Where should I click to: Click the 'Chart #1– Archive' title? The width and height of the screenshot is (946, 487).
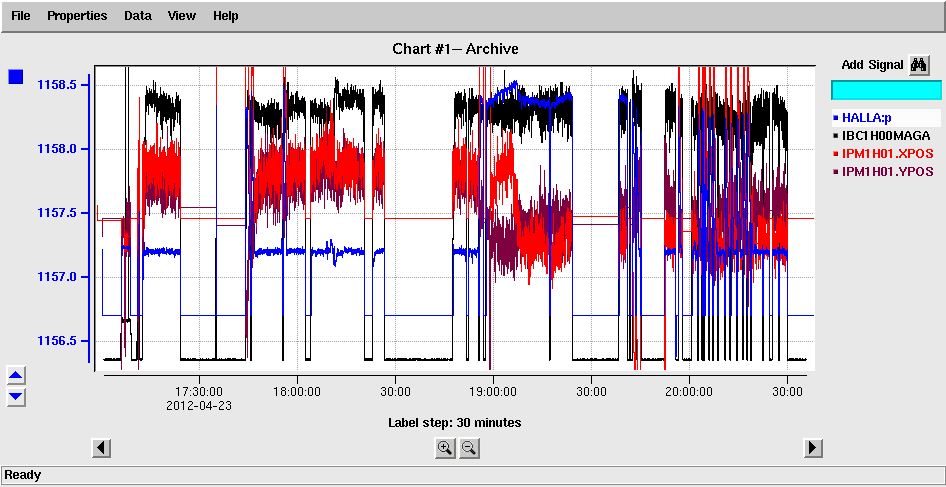tap(455, 49)
